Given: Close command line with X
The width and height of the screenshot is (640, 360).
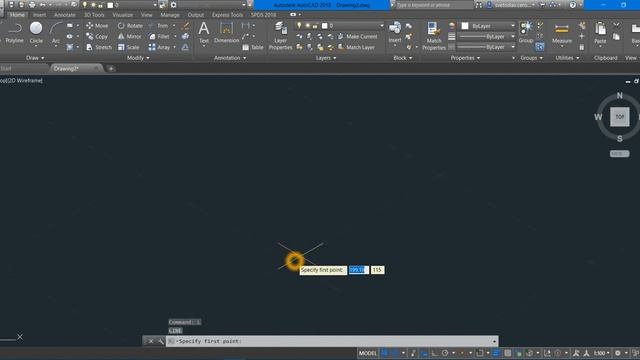Looking at the screenshot, I should point(151,341).
